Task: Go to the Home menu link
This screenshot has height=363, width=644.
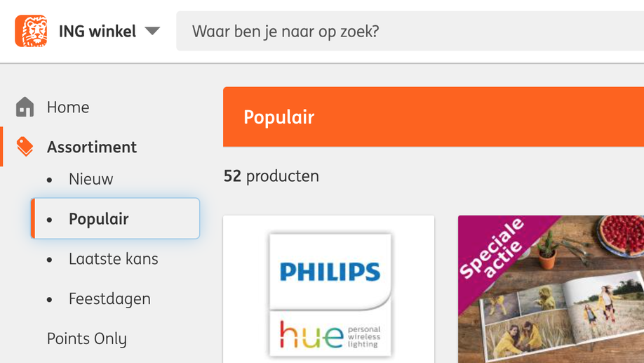Action: (x=68, y=107)
